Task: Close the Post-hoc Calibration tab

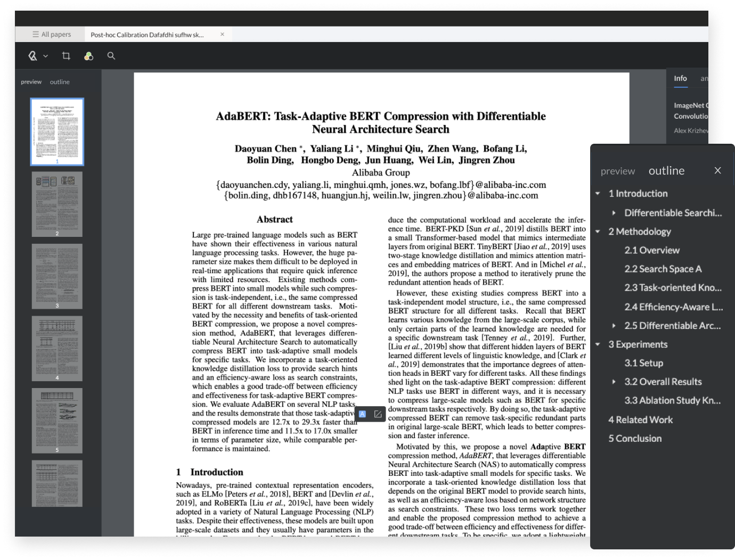Action: pyautogui.click(x=222, y=34)
